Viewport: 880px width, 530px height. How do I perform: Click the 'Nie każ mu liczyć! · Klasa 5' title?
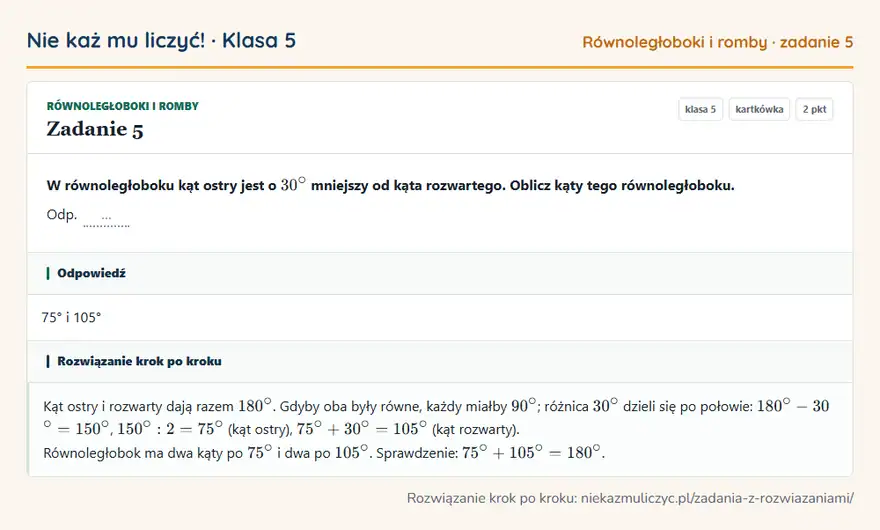(161, 40)
